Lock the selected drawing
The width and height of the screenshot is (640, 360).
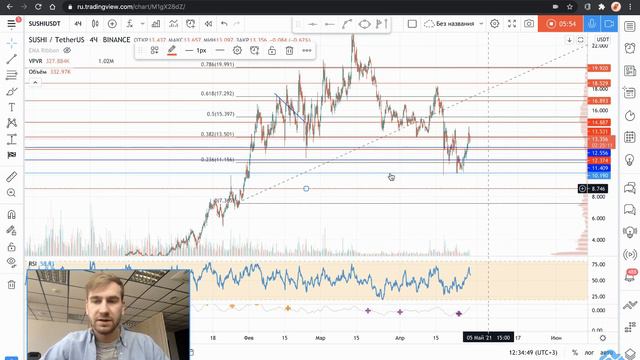(x=272, y=51)
